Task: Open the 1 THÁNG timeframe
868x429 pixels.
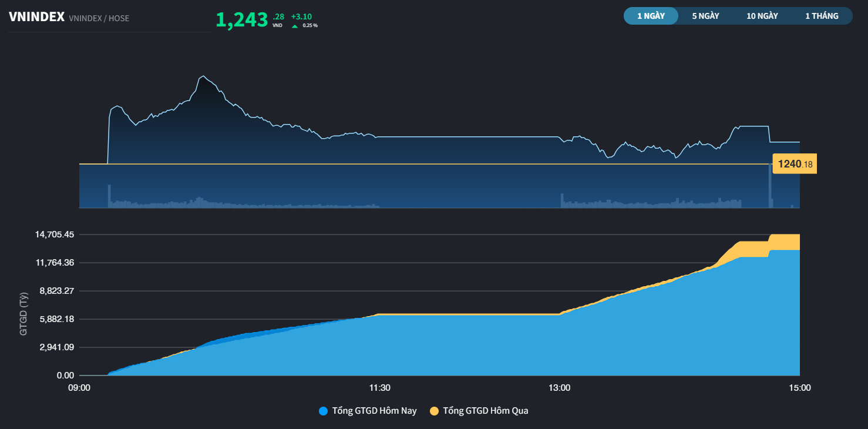Action: point(823,16)
